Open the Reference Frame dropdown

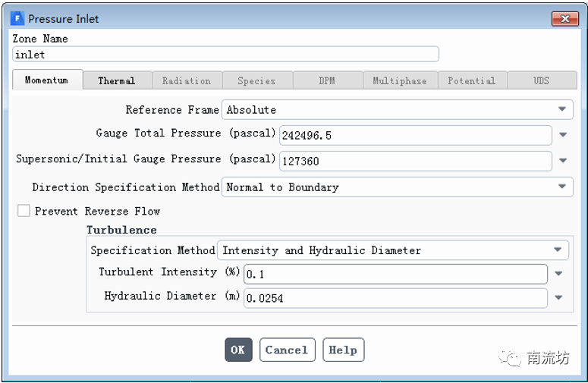pos(397,110)
